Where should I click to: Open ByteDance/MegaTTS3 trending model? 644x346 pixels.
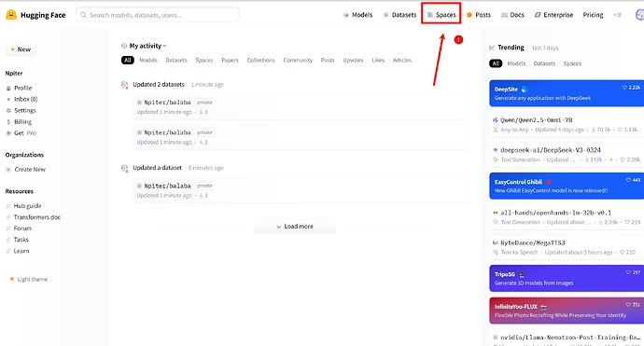click(567, 247)
